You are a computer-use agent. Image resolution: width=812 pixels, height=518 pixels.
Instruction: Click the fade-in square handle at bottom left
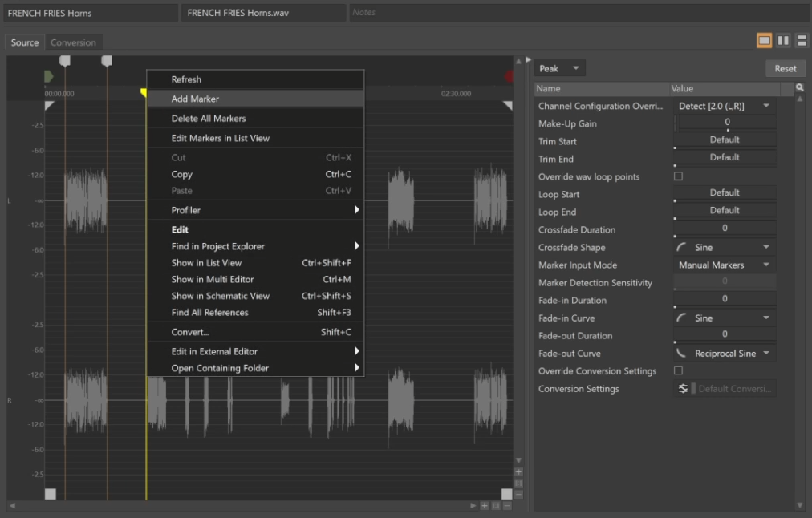pyautogui.click(x=51, y=494)
